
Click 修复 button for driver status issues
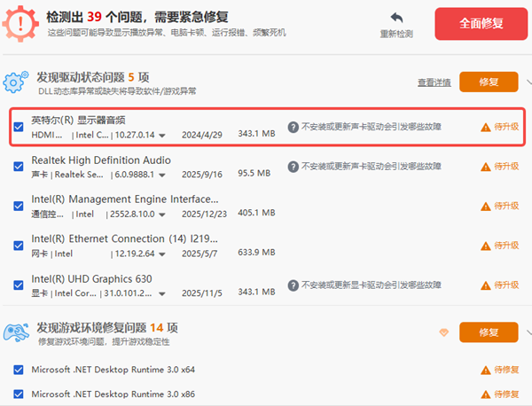[x=489, y=82]
